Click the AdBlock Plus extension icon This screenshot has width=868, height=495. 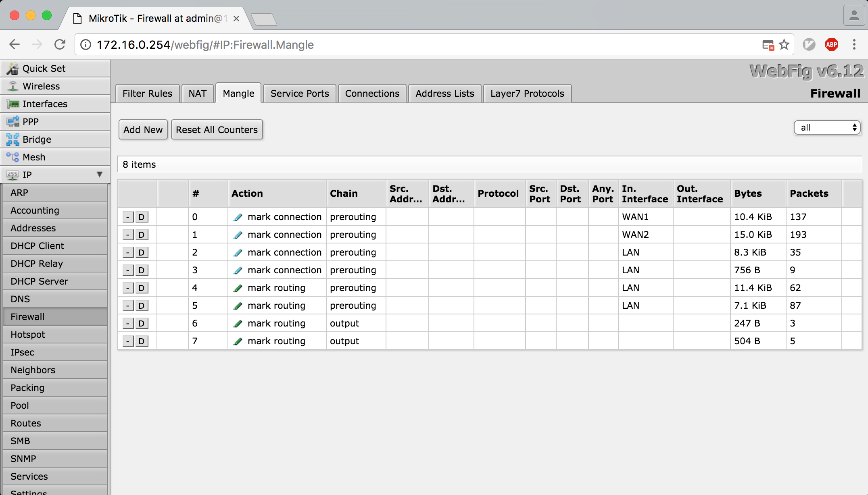tap(831, 45)
